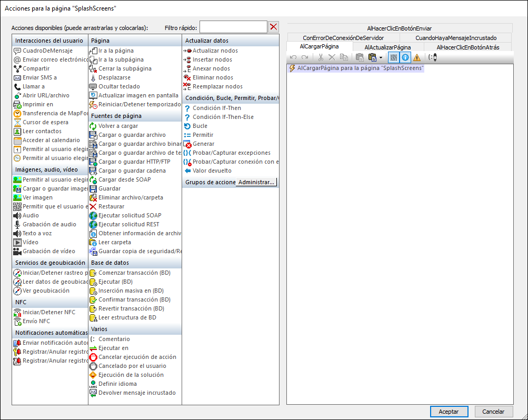Click Cancelar ejecución de acción item
Viewport: 528px width, 420px height.
click(x=137, y=357)
